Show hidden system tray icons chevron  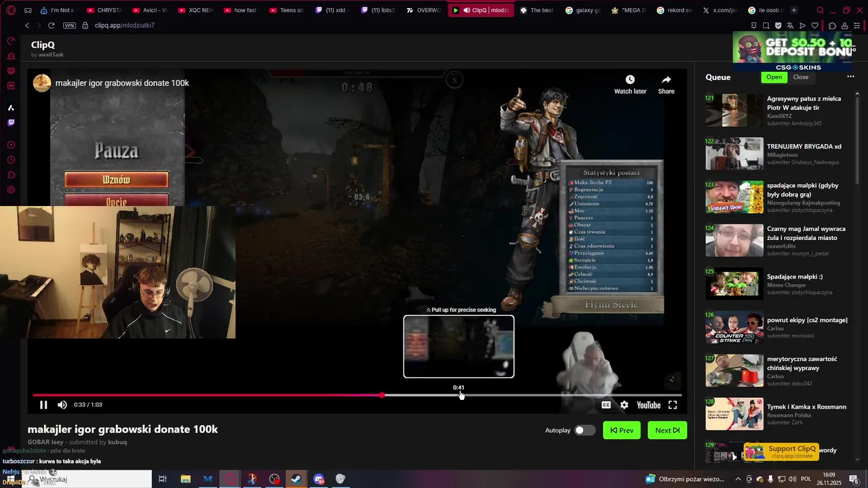pyautogui.click(x=738, y=479)
